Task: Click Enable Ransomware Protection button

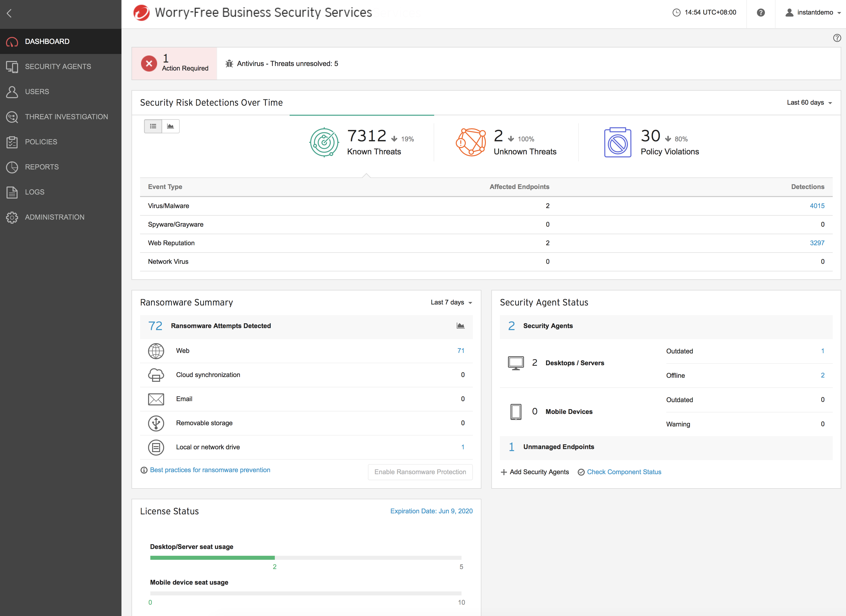Action: (420, 472)
